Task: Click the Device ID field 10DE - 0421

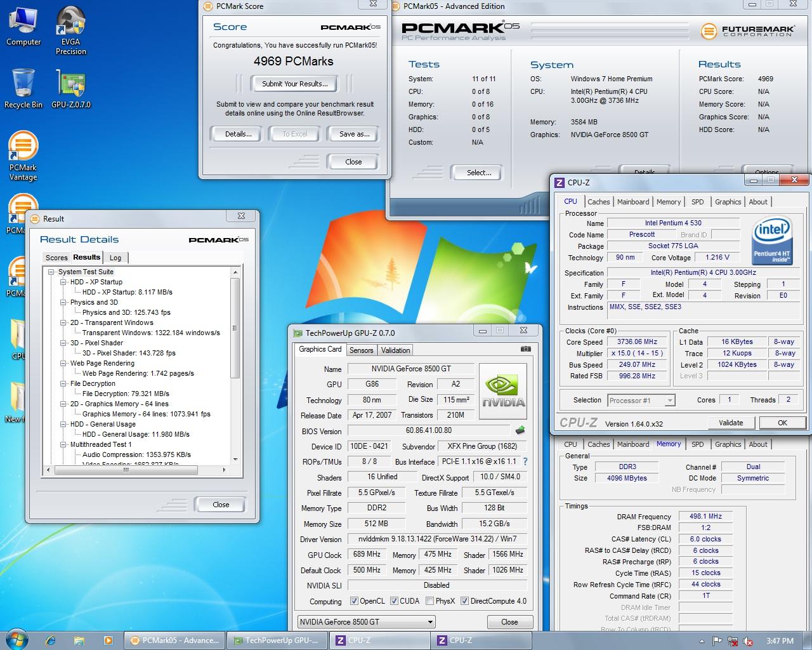Action: (x=369, y=446)
